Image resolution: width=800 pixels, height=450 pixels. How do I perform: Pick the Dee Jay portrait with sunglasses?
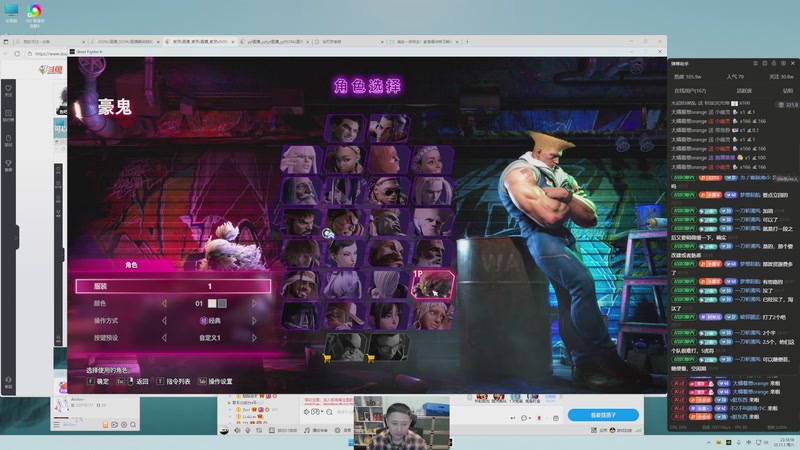[x=389, y=190]
